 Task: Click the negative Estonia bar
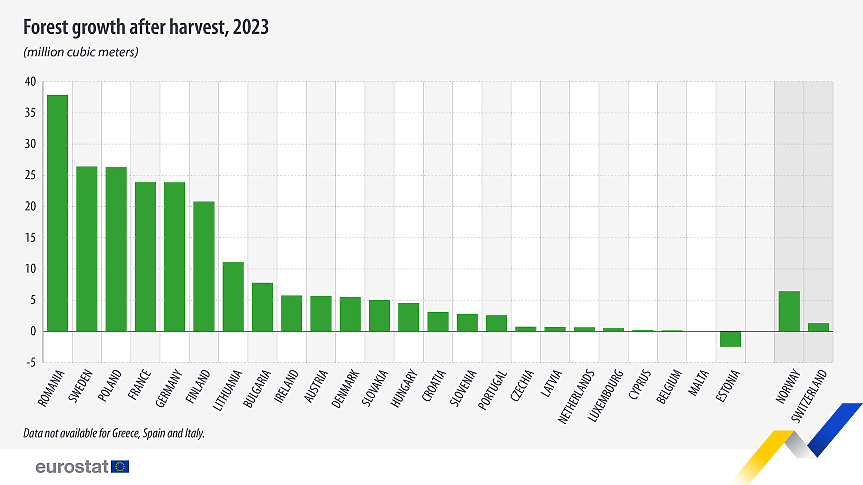pyautogui.click(x=730, y=339)
